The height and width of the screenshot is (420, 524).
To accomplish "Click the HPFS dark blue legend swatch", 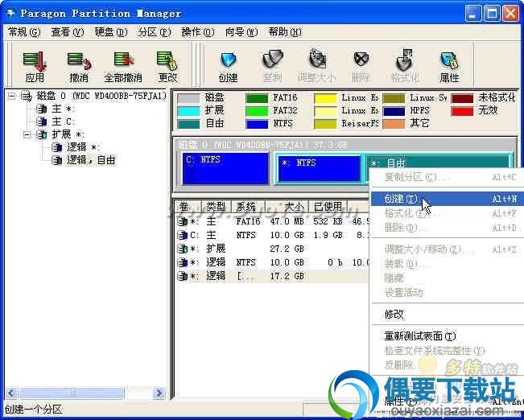I will tap(394, 110).
